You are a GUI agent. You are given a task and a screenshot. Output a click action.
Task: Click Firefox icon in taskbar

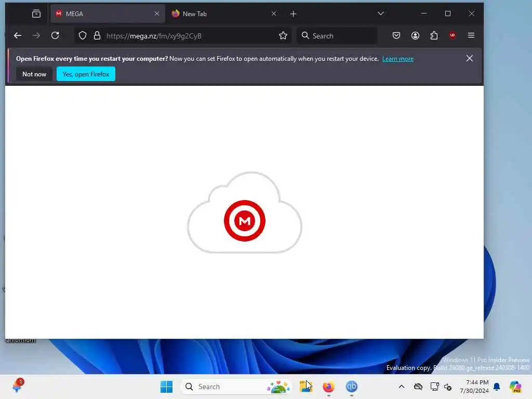pos(328,387)
